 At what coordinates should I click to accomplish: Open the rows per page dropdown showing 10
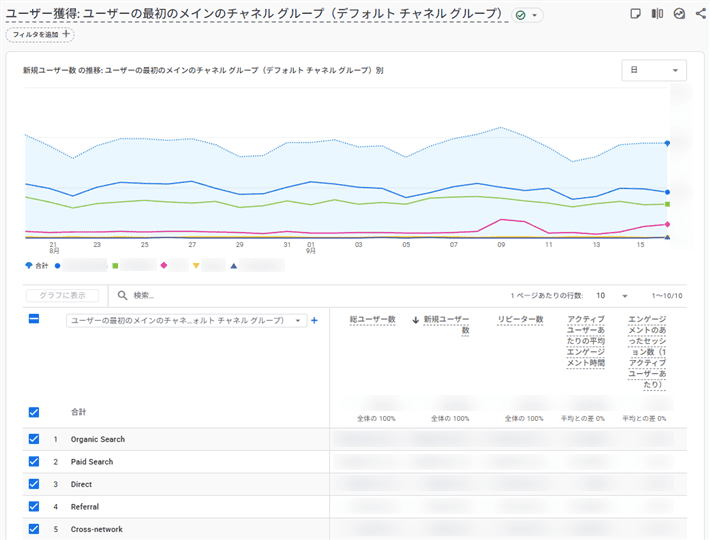[x=612, y=296]
